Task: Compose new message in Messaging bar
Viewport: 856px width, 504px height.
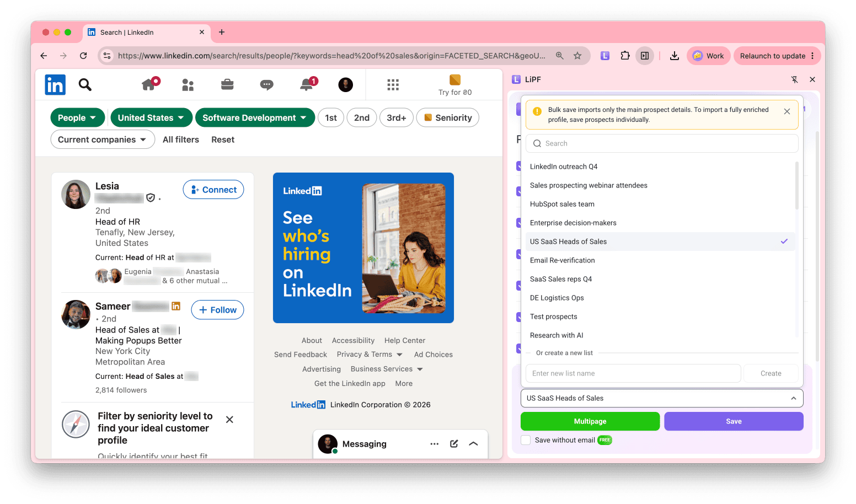Action: (454, 444)
